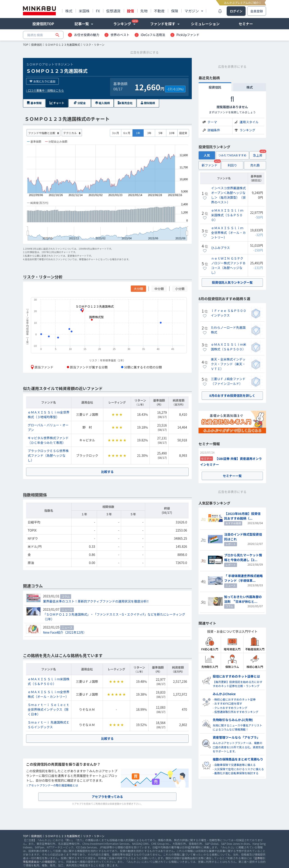Switch to 分配金 tab
The width and height of the screenshot is (289, 868).
click(80, 103)
